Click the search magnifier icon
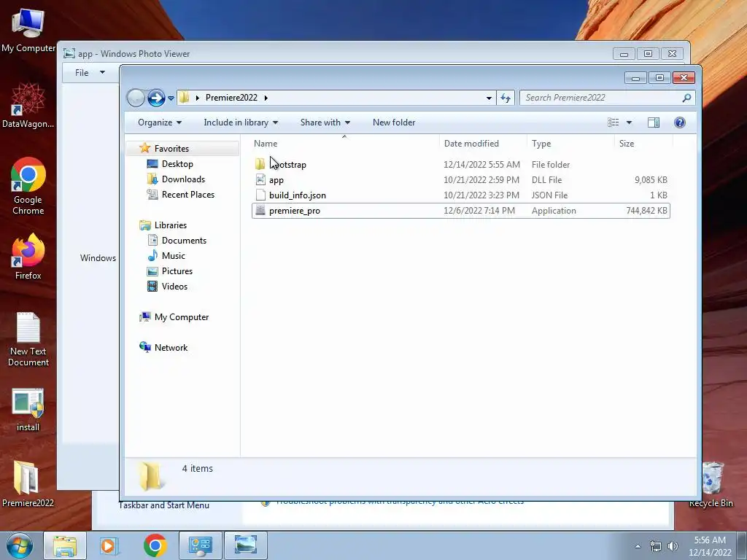 pos(686,98)
